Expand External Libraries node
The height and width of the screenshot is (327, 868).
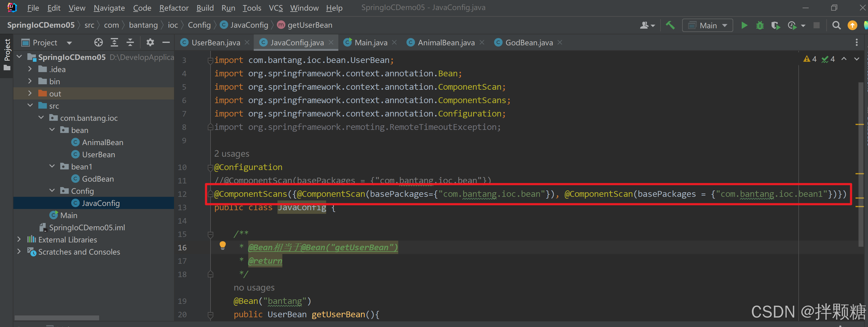pos(19,239)
